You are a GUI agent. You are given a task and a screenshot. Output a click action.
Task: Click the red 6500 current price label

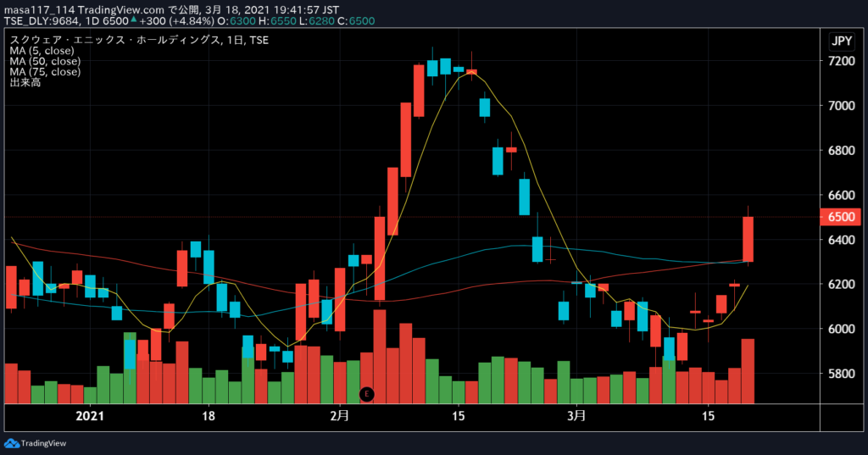coord(841,217)
